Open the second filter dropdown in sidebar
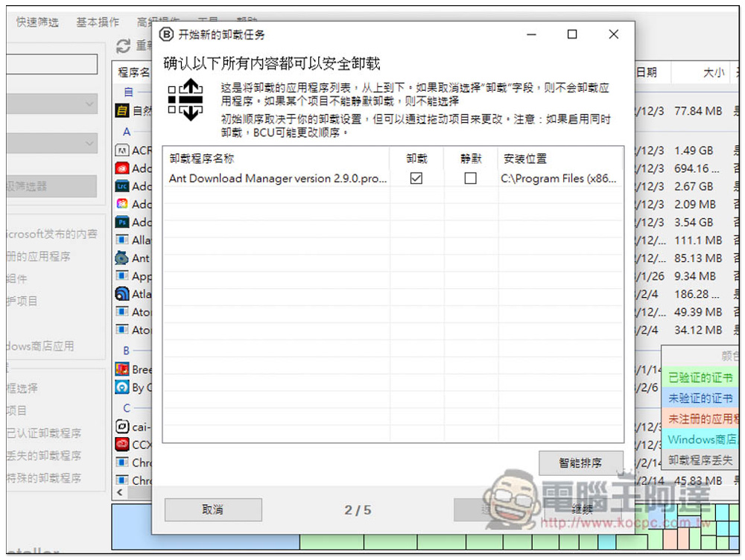 pyautogui.click(x=52, y=144)
